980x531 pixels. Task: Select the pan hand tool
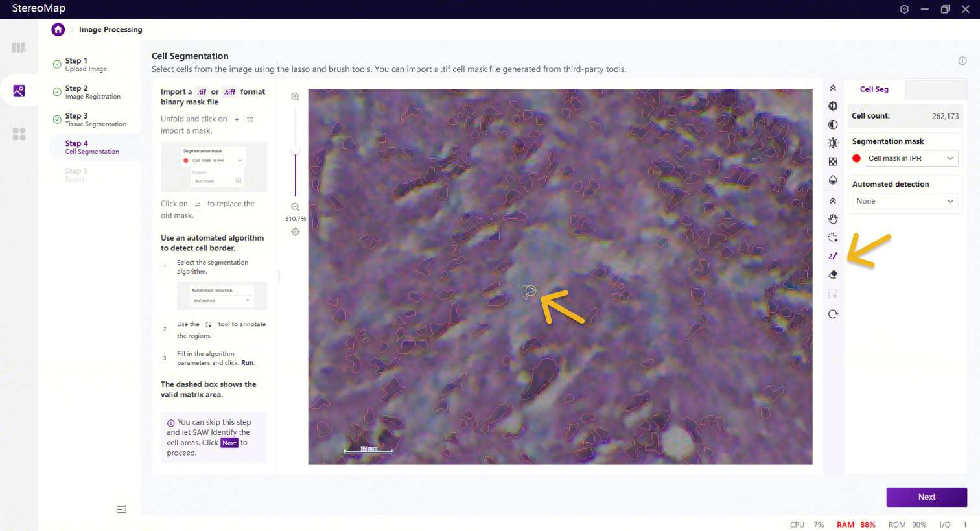point(833,219)
